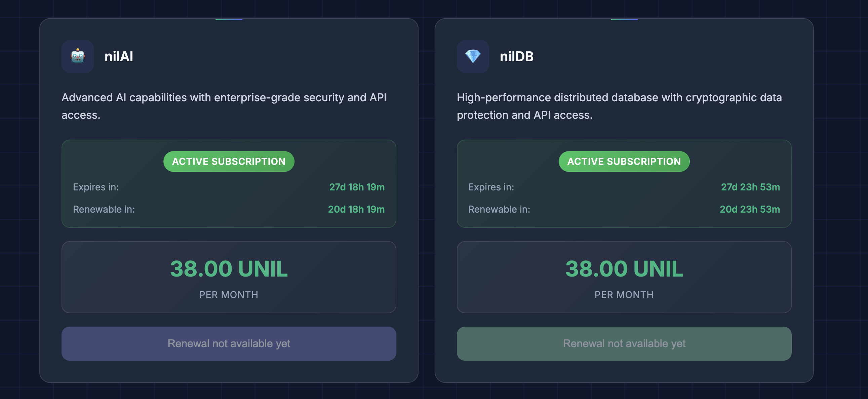The width and height of the screenshot is (868, 399).
Task: Click the nilDB expiration countdown 27d 23h 53m
Action: (750, 187)
